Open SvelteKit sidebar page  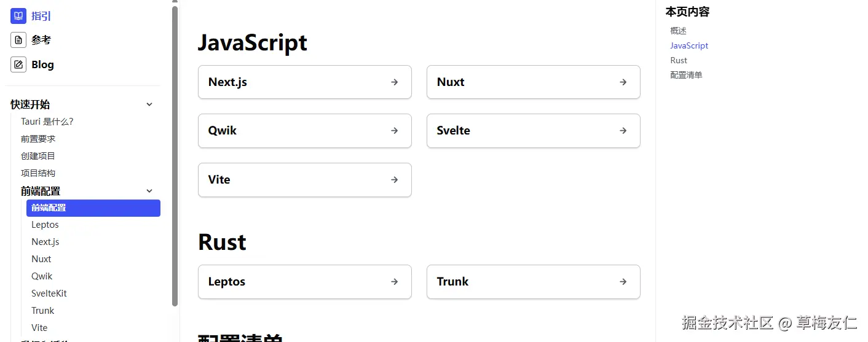(x=49, y=293)
